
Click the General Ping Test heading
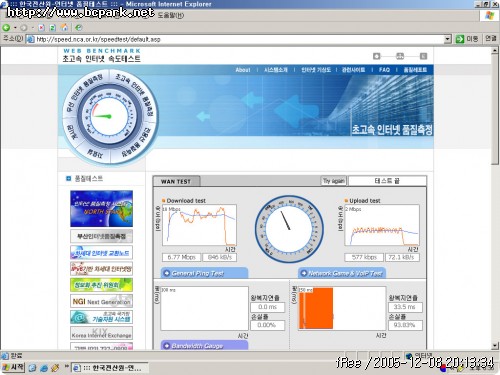coord(198,273)
